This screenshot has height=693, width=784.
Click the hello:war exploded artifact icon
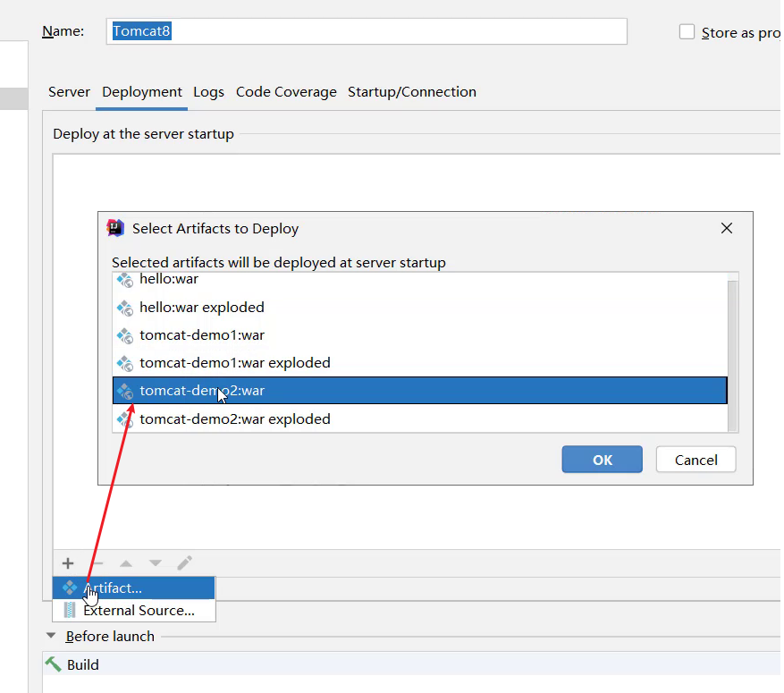tap(125, 308)
